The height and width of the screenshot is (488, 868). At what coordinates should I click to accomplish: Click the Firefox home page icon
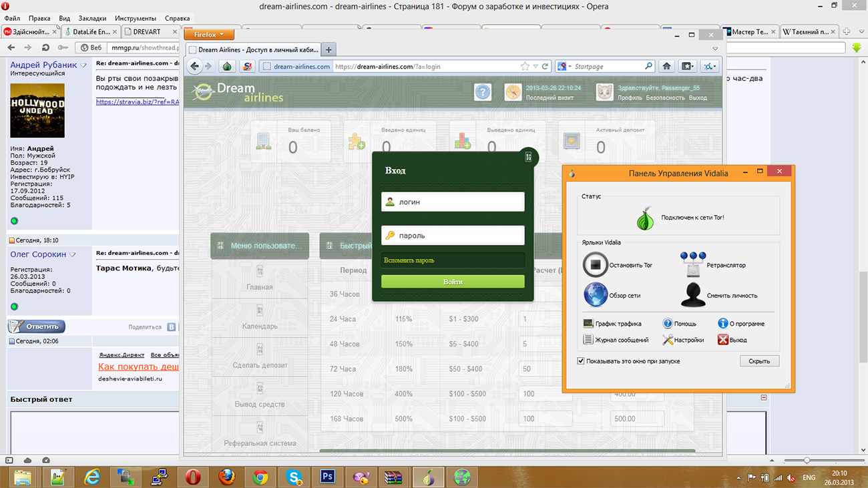(666, 67)
